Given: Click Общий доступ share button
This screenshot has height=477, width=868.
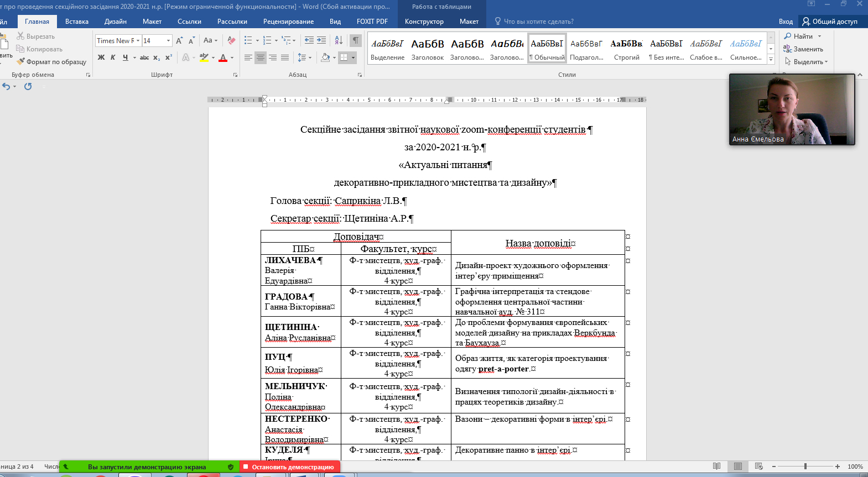Looking at the screenshot, I should 830,22.
